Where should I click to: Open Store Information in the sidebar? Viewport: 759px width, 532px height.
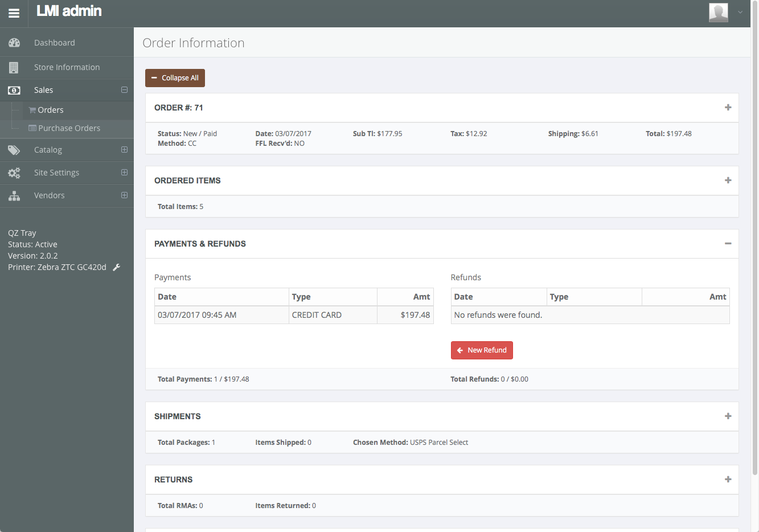(67, 67)
